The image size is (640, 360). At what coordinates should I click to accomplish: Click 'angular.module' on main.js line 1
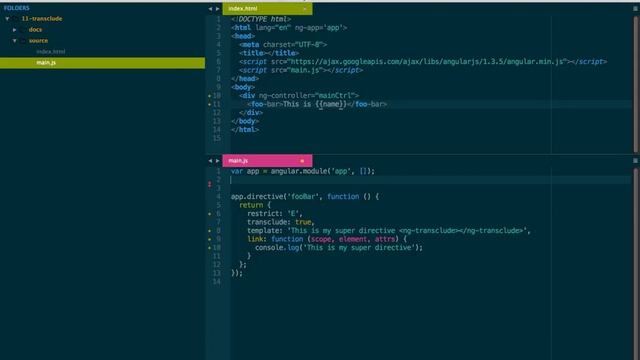click(x=299, y=171)
